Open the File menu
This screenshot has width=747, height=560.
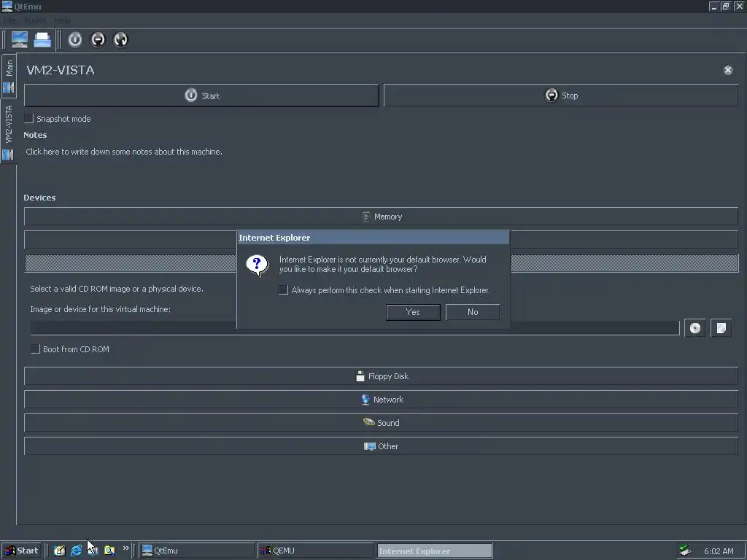pyautogui.click(x=9, y=20)
